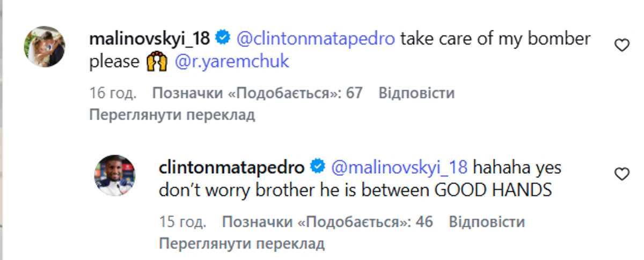
Task: Like clintonmatapedro's reply with heart icon
Action: tap(621, 175)
